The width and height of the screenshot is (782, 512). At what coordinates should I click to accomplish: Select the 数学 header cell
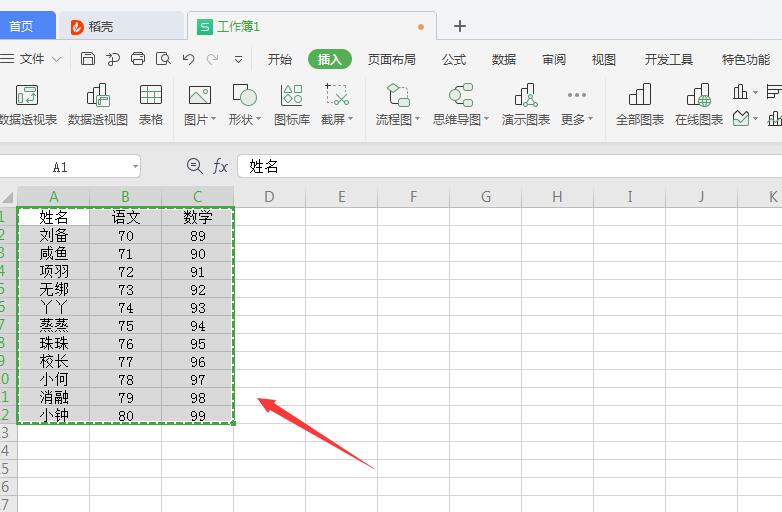click(197, 217)
